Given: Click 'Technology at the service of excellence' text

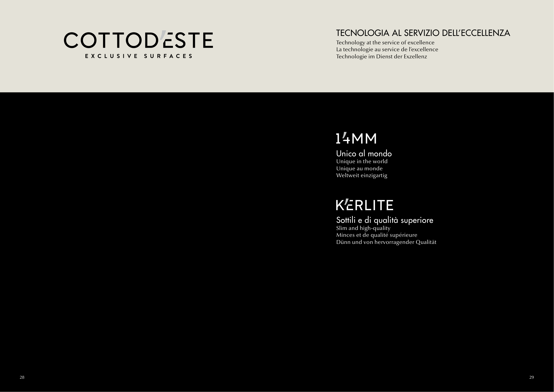Looking at the screenshot, I should coord(385,43).
